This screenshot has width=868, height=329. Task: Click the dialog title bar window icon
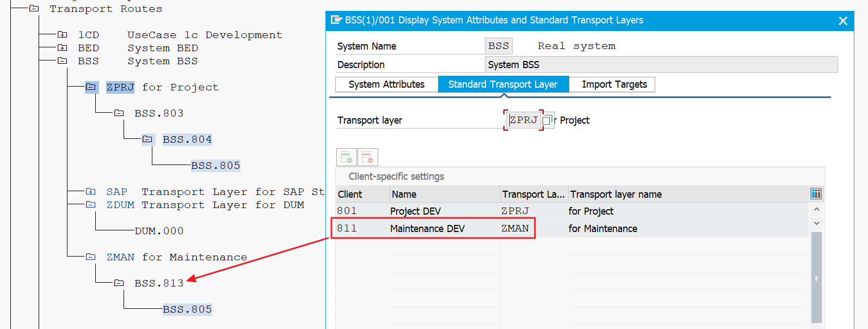point(336,20)
